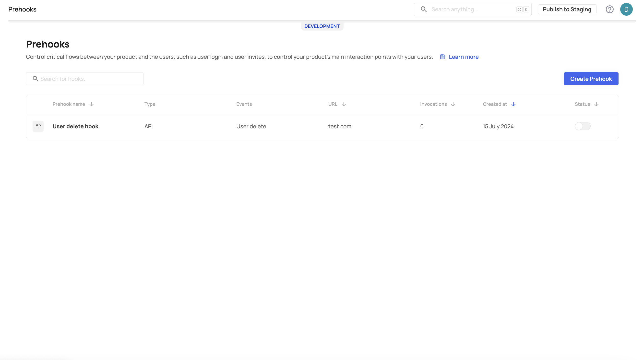
Task: Click the Prehooks header breadcrumb
Action: [22, 10]
